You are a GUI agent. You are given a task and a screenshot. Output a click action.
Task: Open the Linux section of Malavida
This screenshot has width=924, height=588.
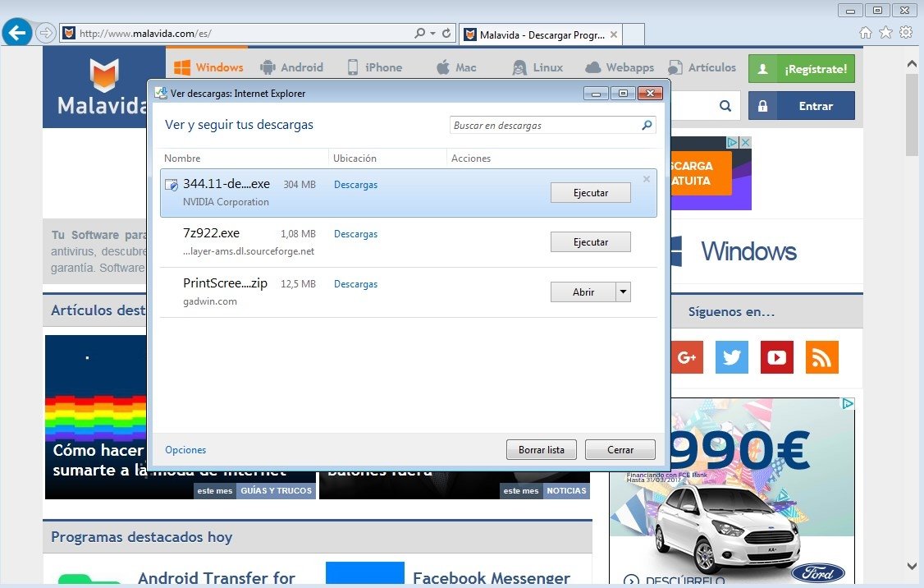(x=537, y=67)
